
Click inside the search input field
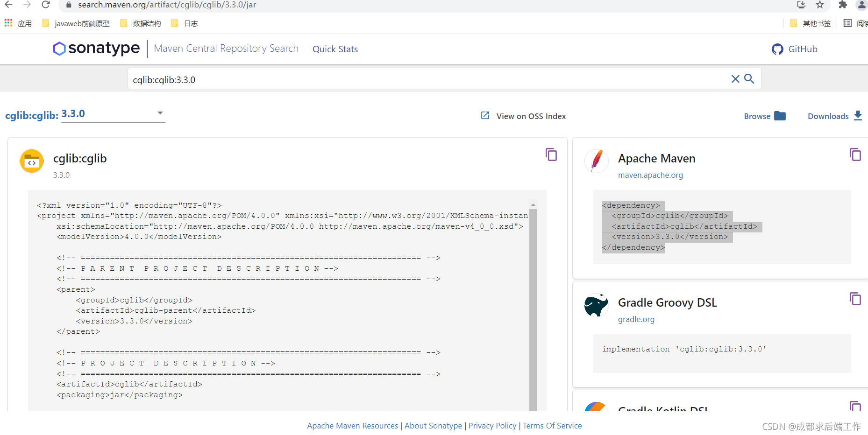(420, 78)
